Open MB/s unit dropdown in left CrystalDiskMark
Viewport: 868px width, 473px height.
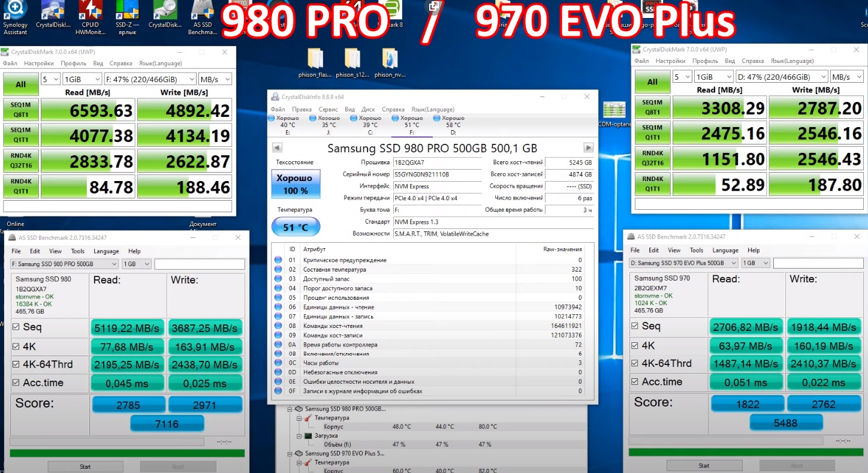215,79
